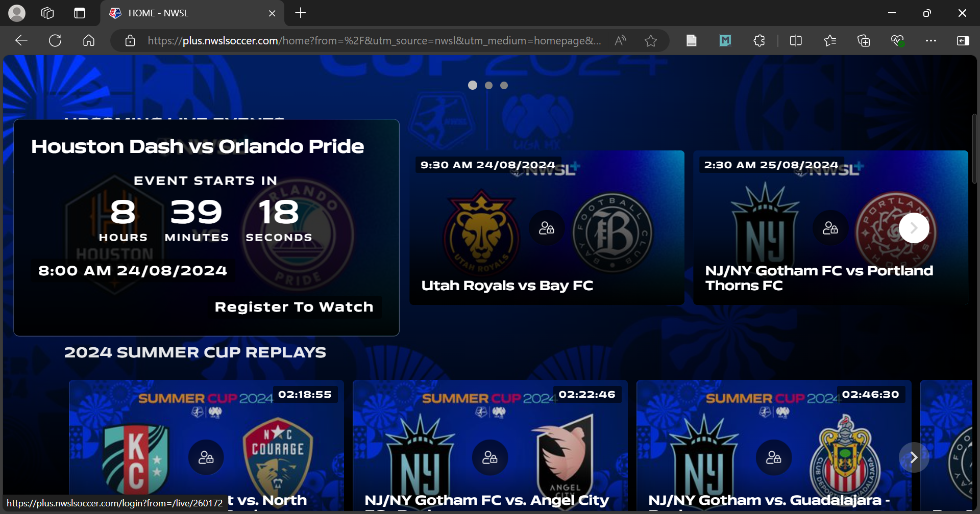Viewport: 980px width, 514px height.
Task: Restore down the browser window
Action: click(927, 13)
